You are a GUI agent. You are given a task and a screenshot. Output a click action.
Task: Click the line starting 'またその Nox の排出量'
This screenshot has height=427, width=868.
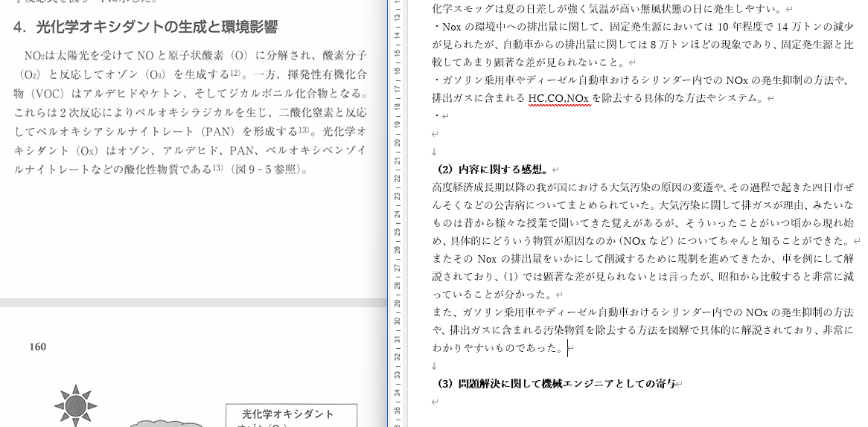[642, 258]
